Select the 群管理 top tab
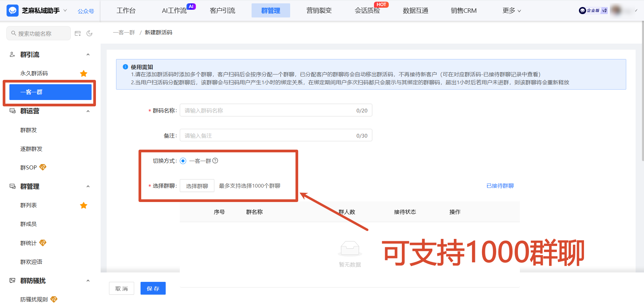This screenshot has height=304, width=644. [x=271, y=10]
